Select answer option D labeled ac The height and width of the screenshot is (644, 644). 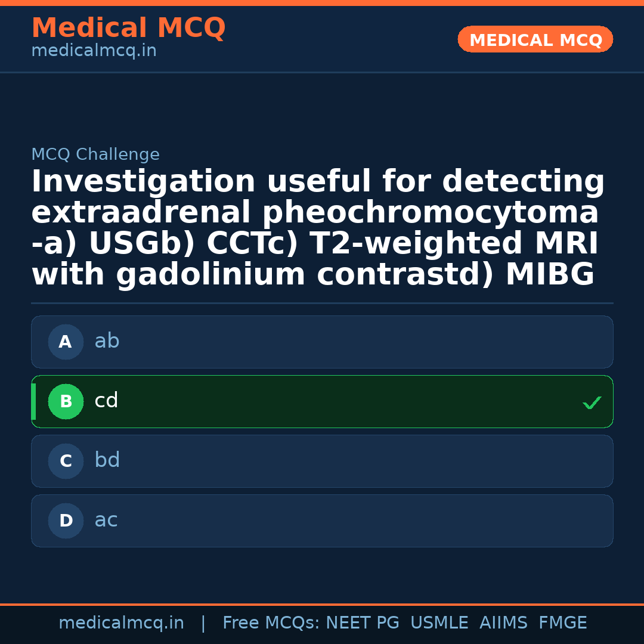click(322, 521)
